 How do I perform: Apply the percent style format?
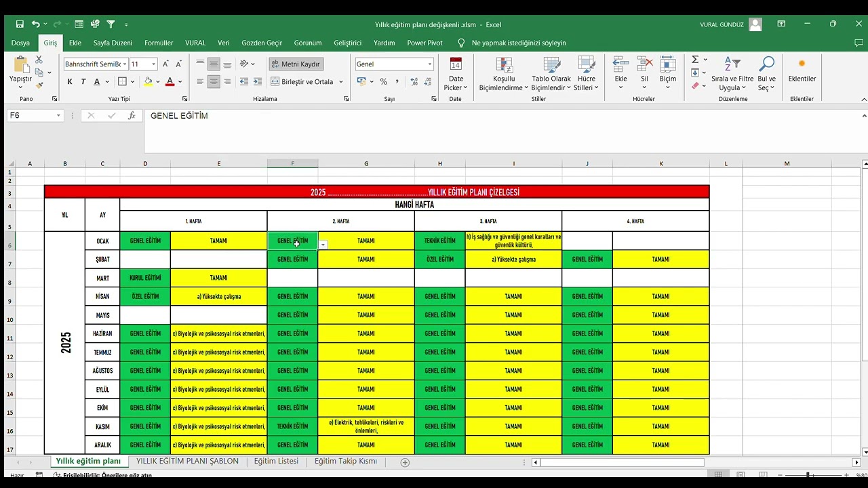pos(384,81)
